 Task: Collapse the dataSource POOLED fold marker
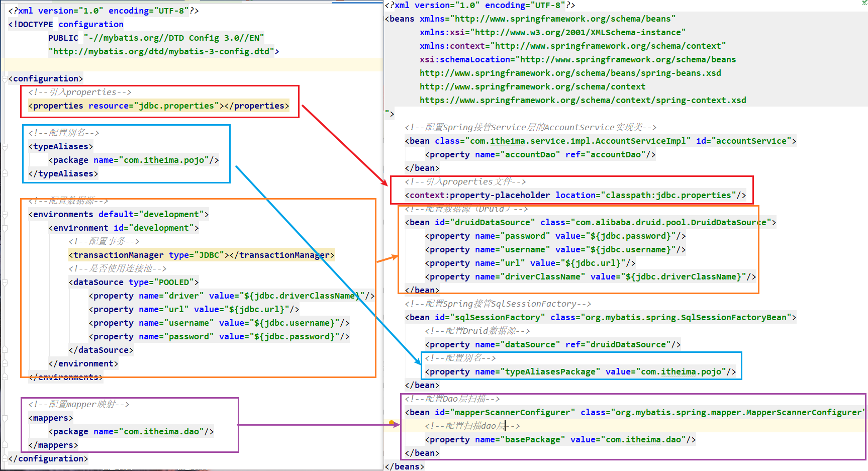(5, 282)
